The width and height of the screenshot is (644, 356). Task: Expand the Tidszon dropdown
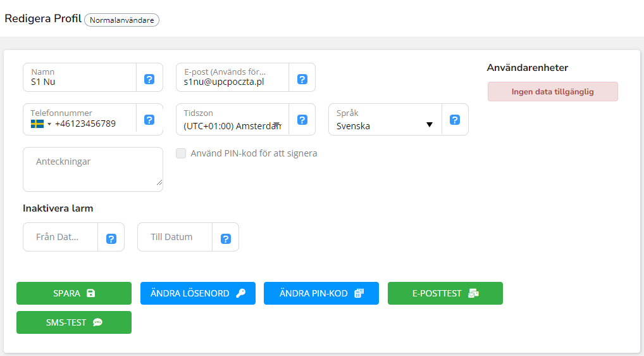pos(233,125)
